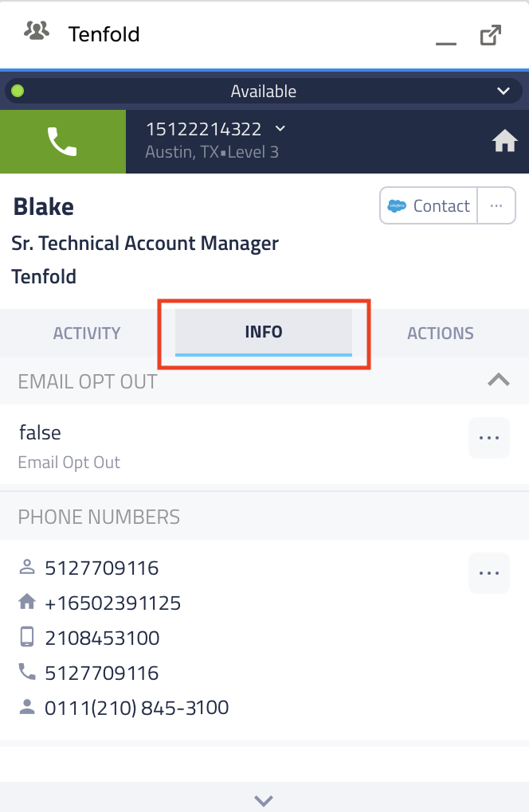This screenshot has height=812, width=529.
Task: Expand the bottom section chevron
Action: 264,801
